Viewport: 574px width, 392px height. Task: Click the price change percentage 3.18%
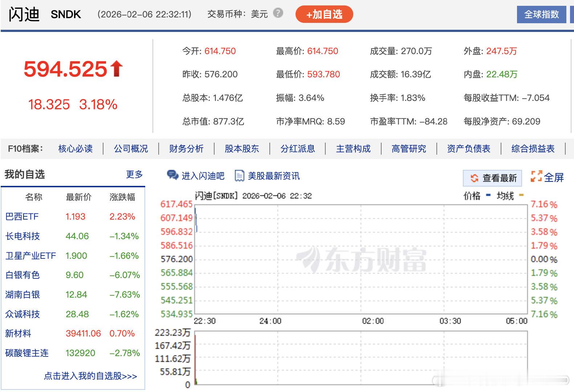[98, 105]
